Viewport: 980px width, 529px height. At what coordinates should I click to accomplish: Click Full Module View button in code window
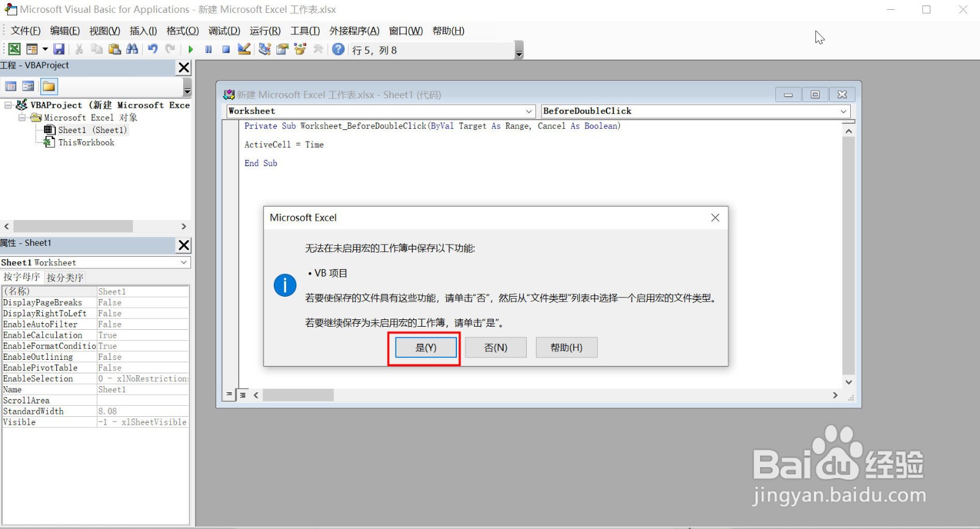243,395
